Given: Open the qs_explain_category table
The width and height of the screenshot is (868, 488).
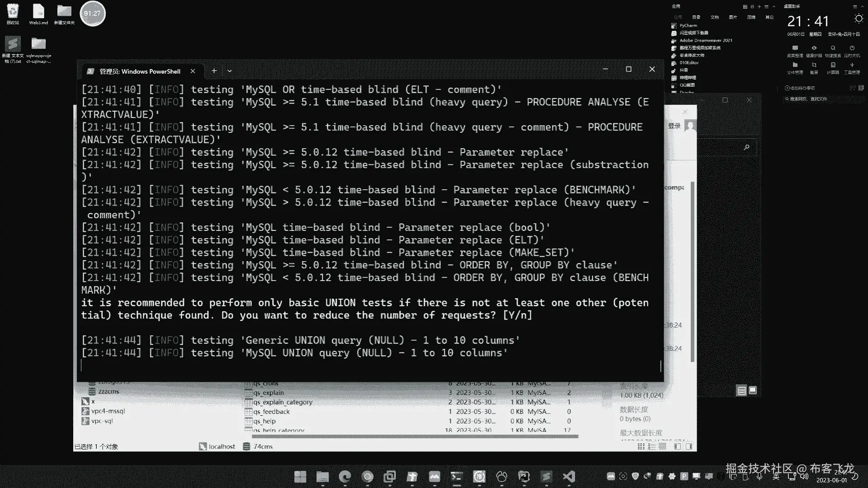Looking at the screenshot, I should (283, 402).
